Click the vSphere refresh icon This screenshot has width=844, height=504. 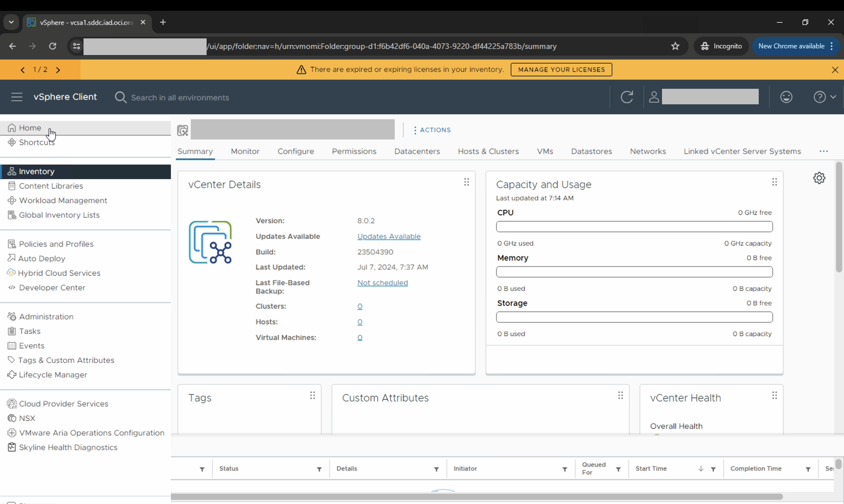pos(627,97)
